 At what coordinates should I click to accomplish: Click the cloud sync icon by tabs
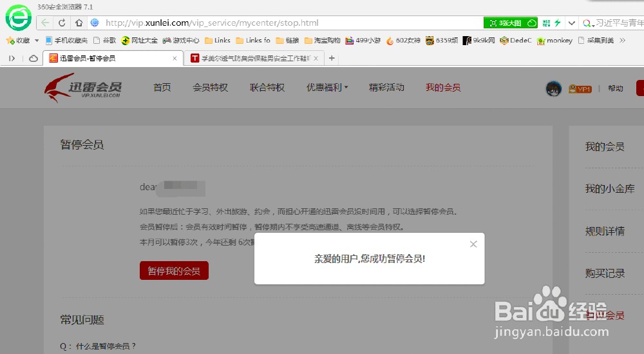click(33, 59)
